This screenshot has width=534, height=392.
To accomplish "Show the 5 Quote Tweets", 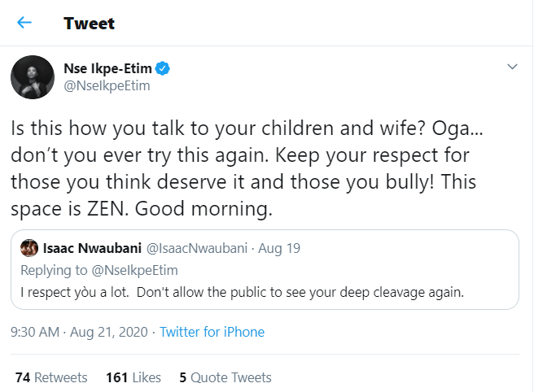I will [x=225, y=377].
